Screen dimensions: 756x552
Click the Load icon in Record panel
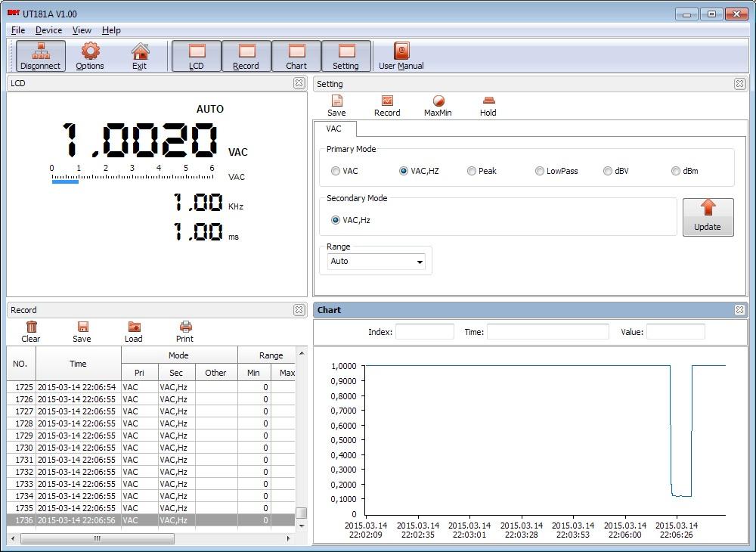tap(133, 330)
